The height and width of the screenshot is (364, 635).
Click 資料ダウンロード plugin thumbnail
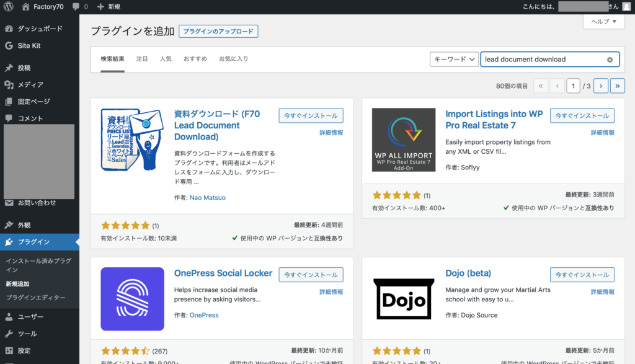point(133,140)
